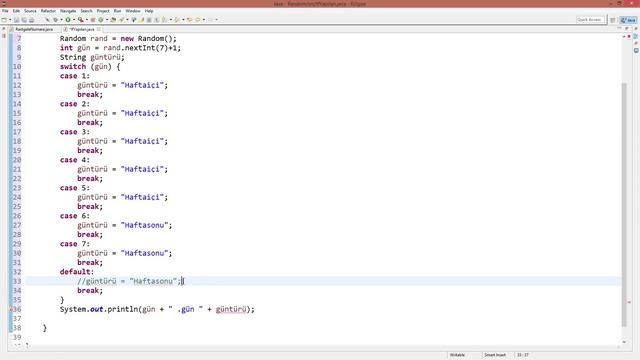Viewport: 640px width, 360px height.
Task: Open the Help menu
Action: click(149, 11)
